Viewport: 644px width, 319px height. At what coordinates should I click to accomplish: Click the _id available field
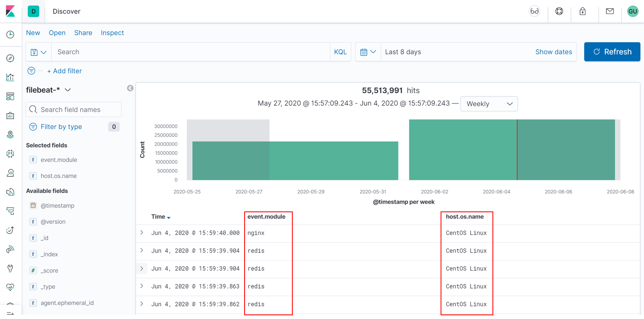(x=44, y=238)
